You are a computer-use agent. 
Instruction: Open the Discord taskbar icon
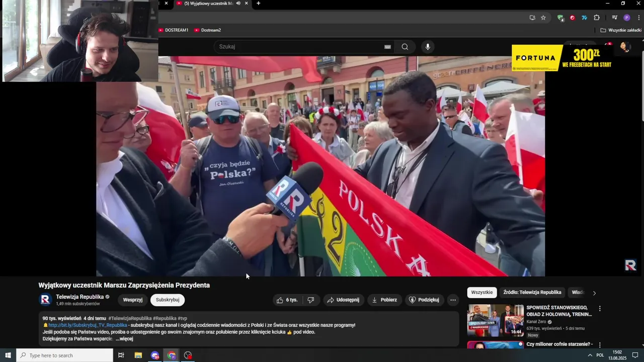(x=154, y=355)
